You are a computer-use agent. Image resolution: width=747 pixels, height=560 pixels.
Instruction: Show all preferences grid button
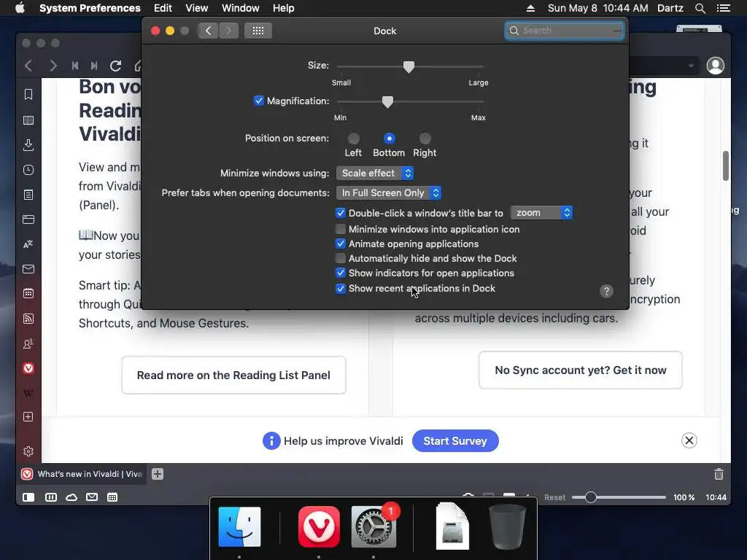tap(258, 31)
